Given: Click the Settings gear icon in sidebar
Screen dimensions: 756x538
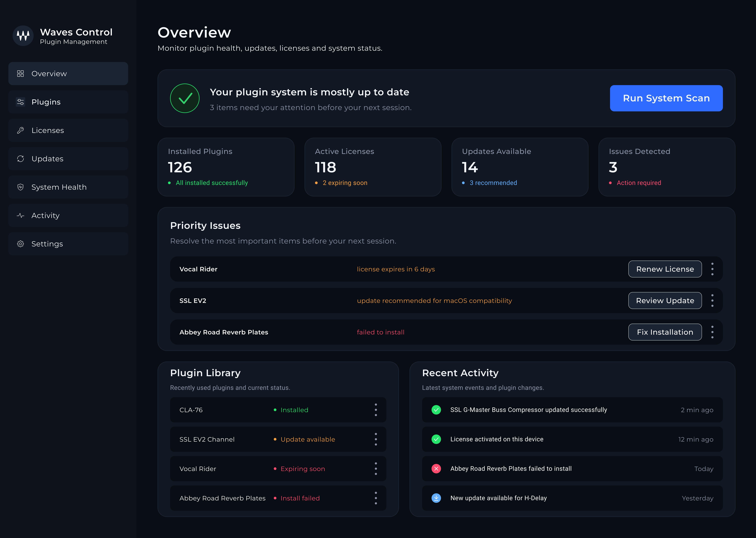Looking at the screenshot, I should tap(20, 244).
